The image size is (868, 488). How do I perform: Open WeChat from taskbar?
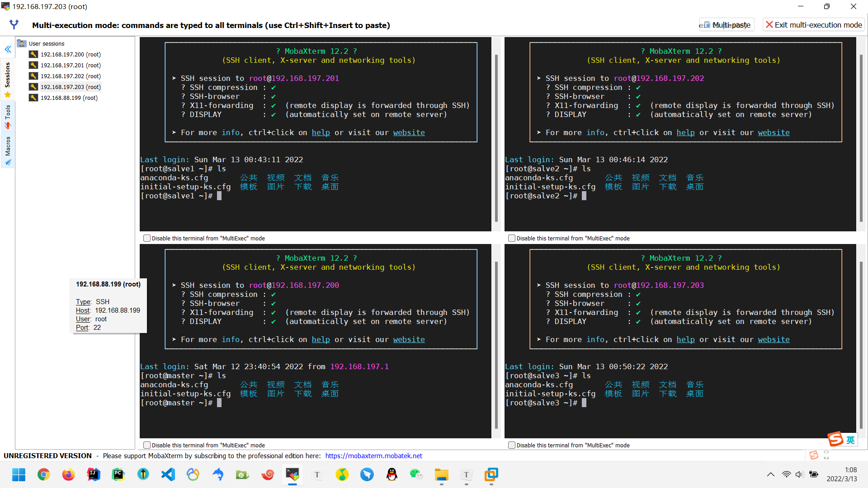(416, 474)
